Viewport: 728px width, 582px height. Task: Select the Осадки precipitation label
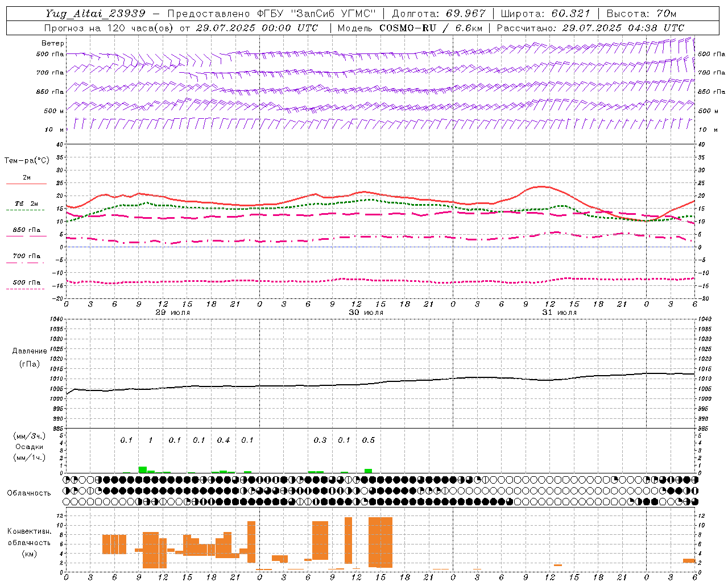29,447
